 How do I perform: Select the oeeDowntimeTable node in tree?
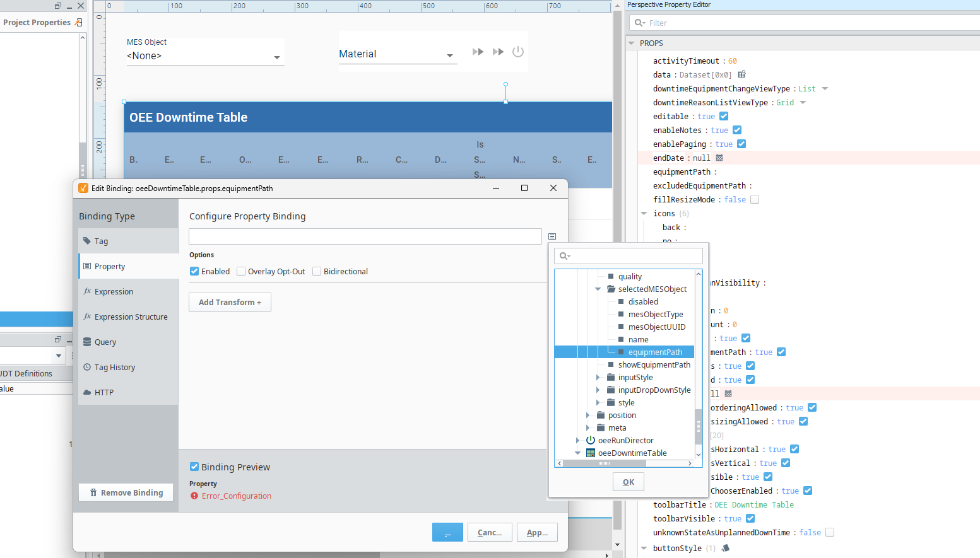632,453
